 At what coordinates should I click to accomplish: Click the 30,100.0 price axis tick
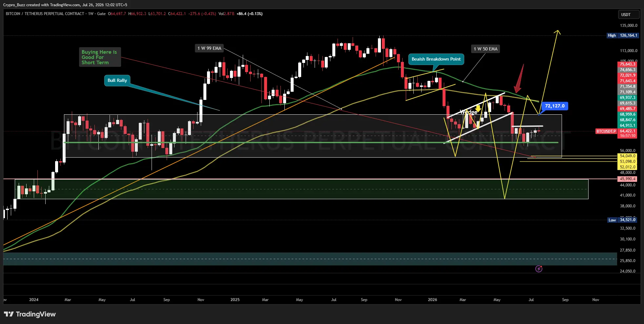pyautogui.click(x=628, y=239)
